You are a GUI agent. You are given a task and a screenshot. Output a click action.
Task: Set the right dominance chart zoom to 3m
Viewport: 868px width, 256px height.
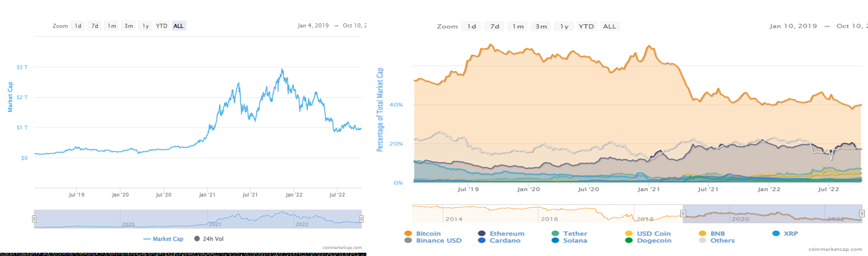click(x=541, y=26)
